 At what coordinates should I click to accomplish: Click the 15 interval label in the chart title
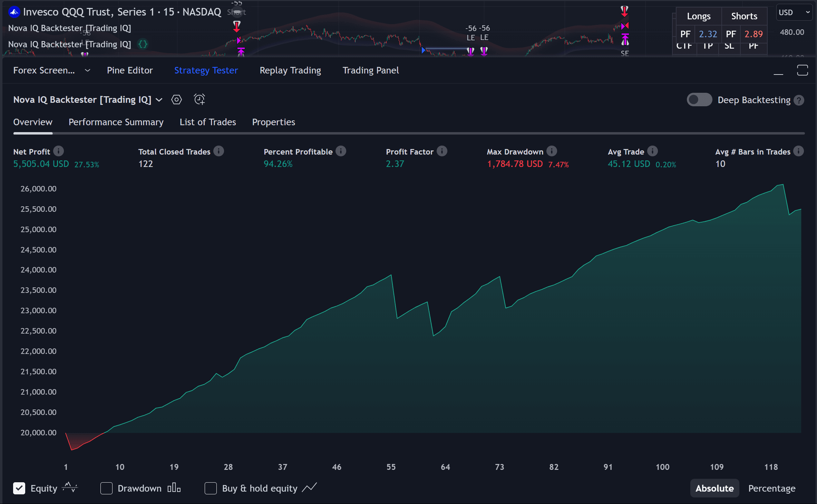click(x=168, y=12)
